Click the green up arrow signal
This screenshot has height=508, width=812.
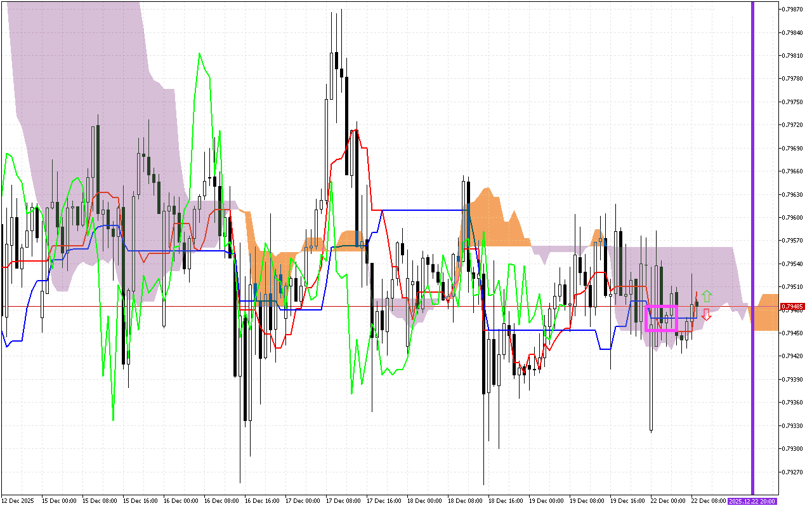coord(707,296)
